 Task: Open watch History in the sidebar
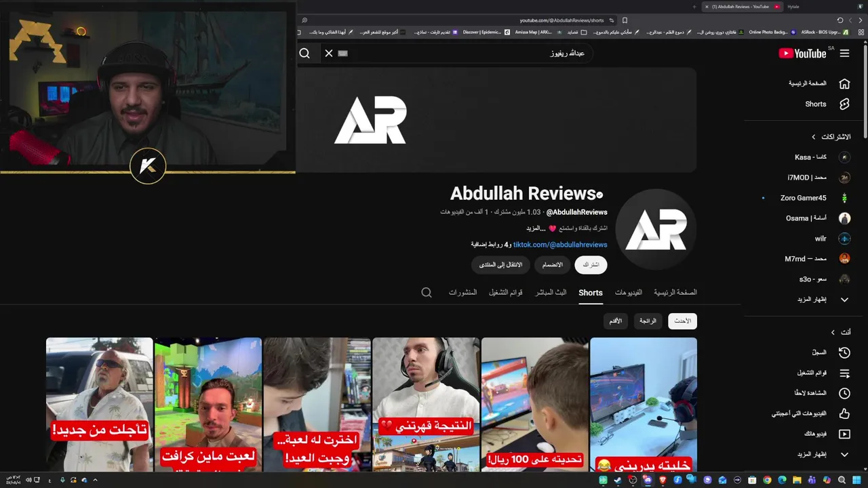click(831, 352)
